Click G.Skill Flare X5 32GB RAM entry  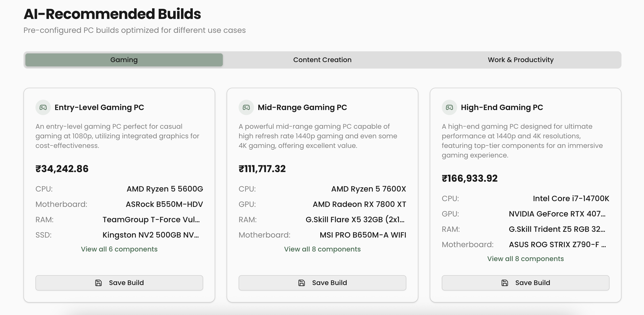[355, 220]
